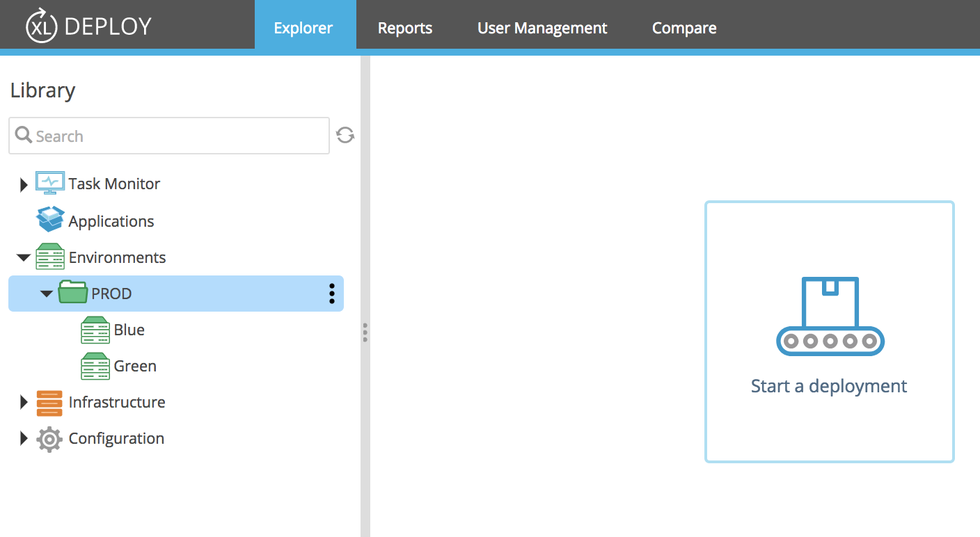This screenshot has width=980, height=537.
Task: Select the Infrastructure label
Action: [117, 402]
